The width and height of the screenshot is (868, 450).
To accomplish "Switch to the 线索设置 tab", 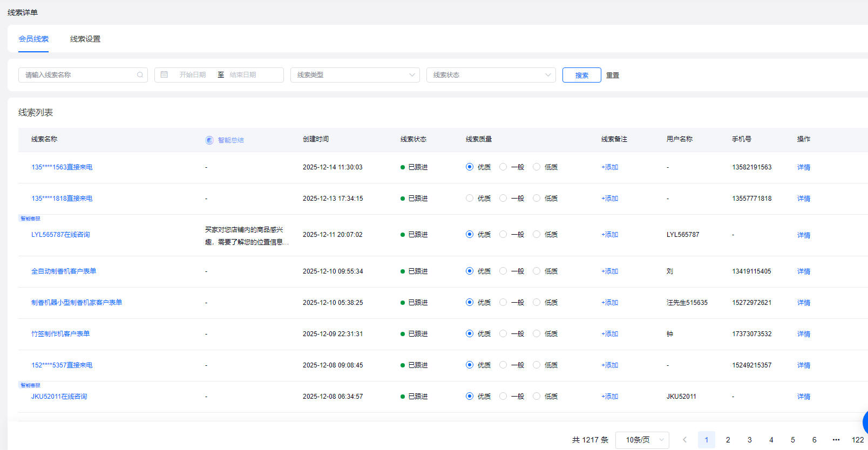I will pyautogui.click(x=85, y=39).
